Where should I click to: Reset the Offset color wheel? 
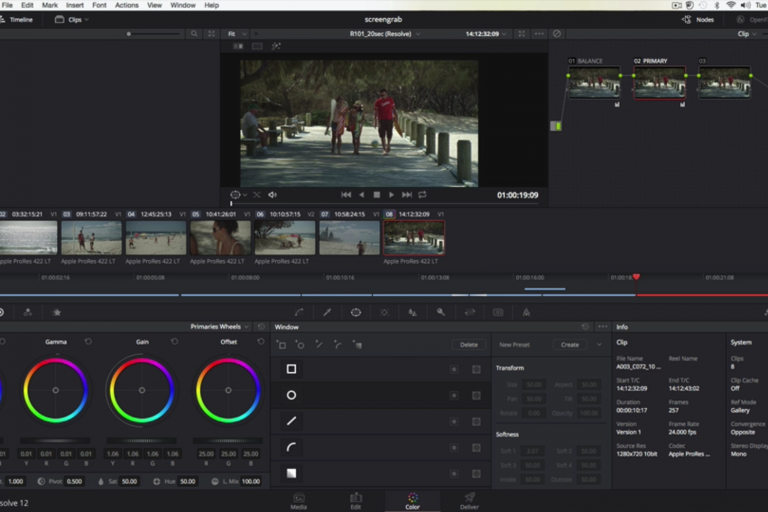point(261,341)
